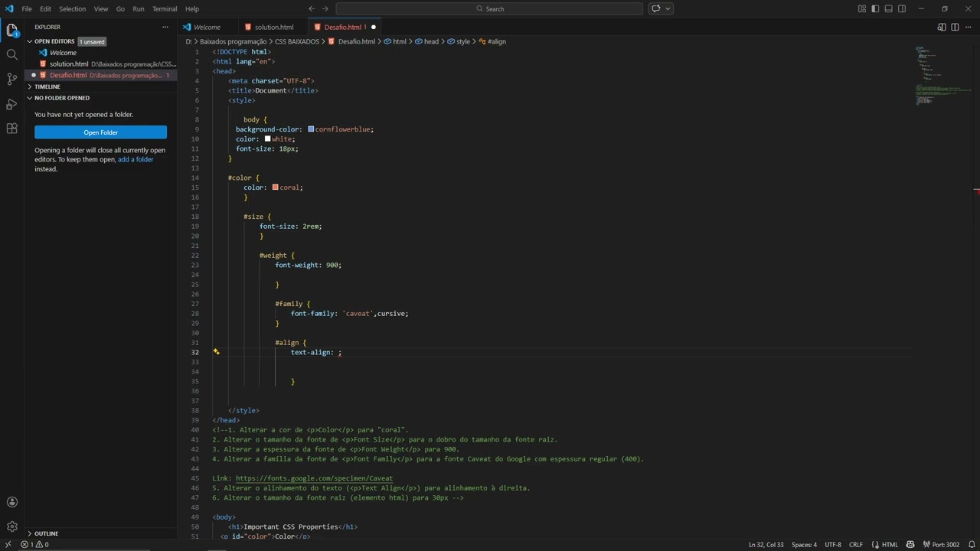Open the Run and Debug view

click(11, 104)
